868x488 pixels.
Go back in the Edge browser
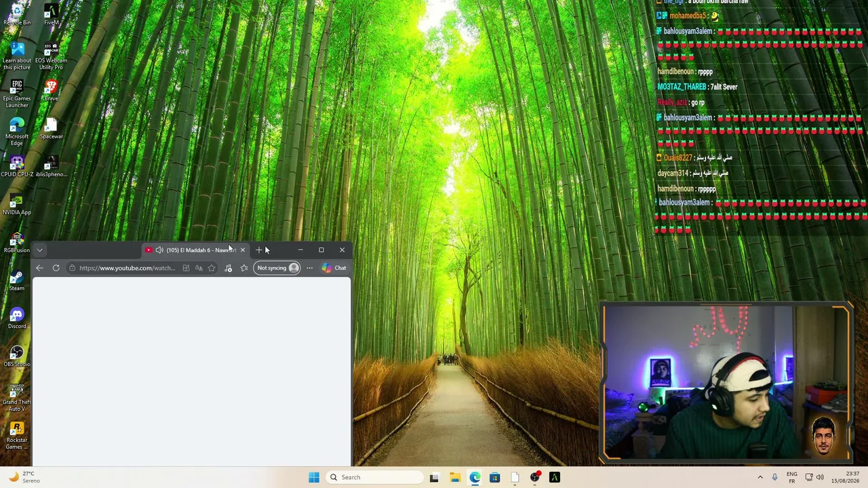(x=39, y=268)
